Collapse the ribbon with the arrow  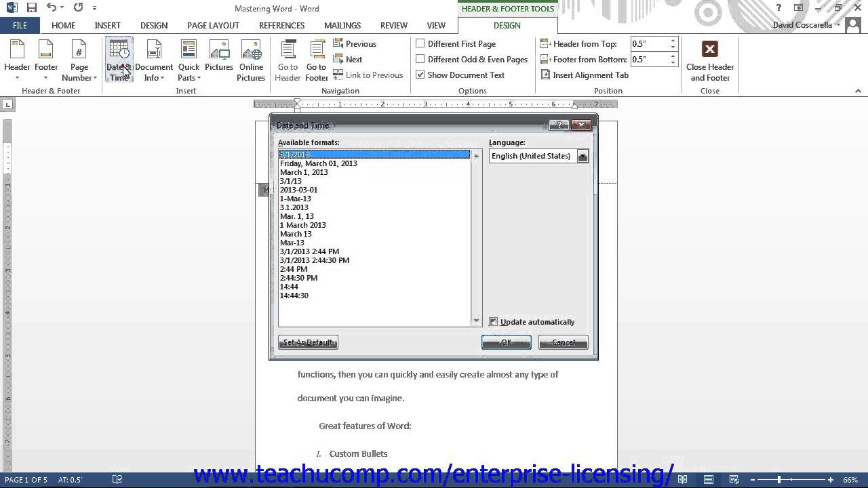pos(859,90)
